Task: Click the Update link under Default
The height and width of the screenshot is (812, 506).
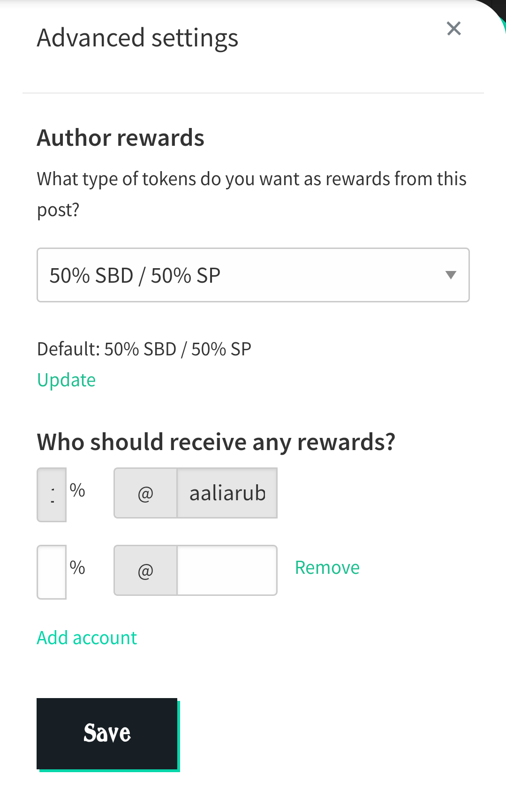Action: (66, 380)
